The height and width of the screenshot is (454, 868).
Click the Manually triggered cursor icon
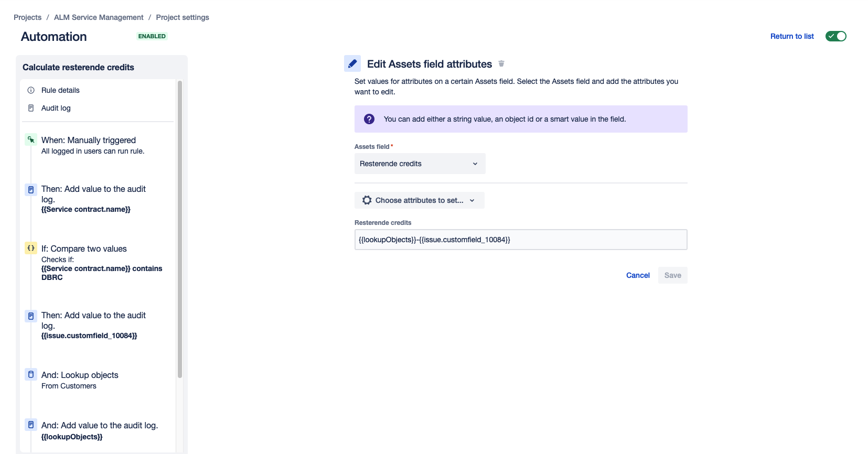tap(31, 140)
